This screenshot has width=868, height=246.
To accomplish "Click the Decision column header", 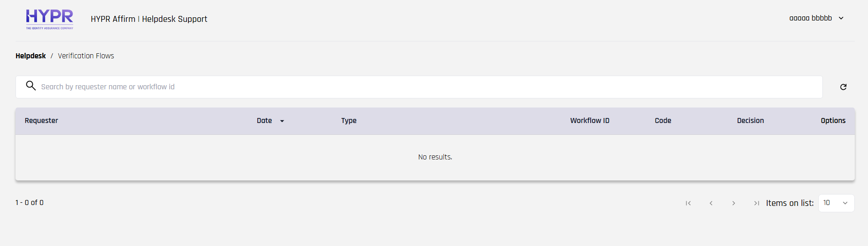I will pyautogui.click(x=750, y=121).
